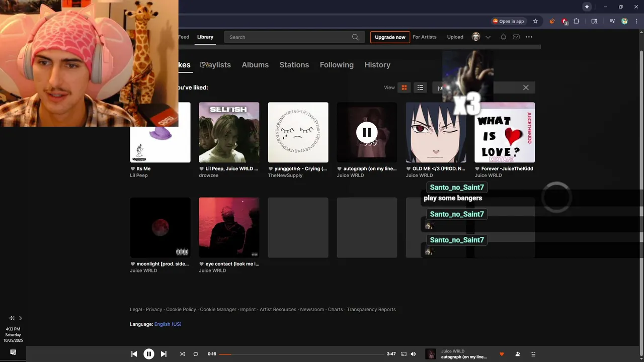Image resolution: width=644 pixels, height=362 pixels.
Task: Switch to the Following tab
Action: 337,65
